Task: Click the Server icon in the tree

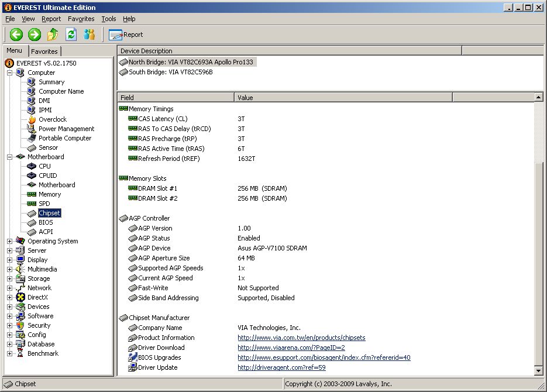Action: (x=20, y=250)
